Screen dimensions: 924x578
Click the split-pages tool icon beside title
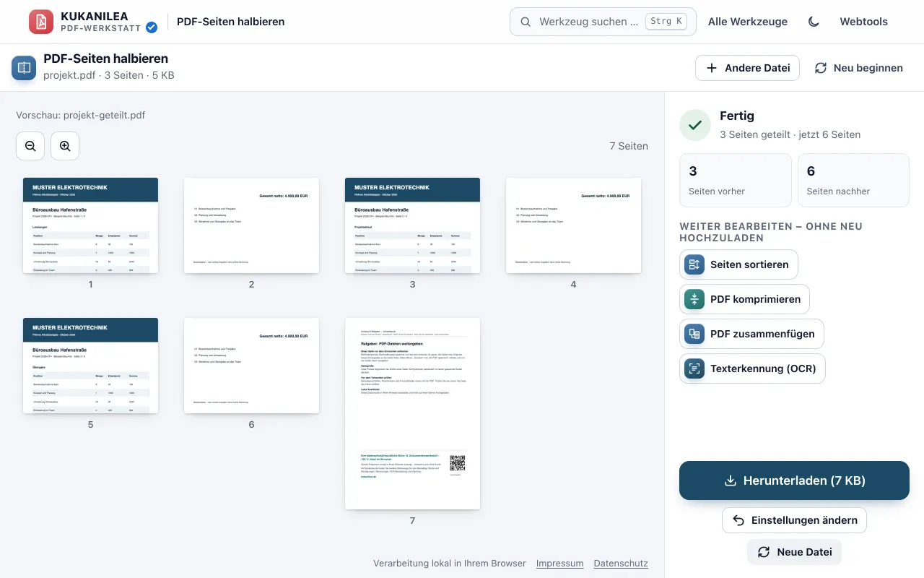[x=24, y=68]
